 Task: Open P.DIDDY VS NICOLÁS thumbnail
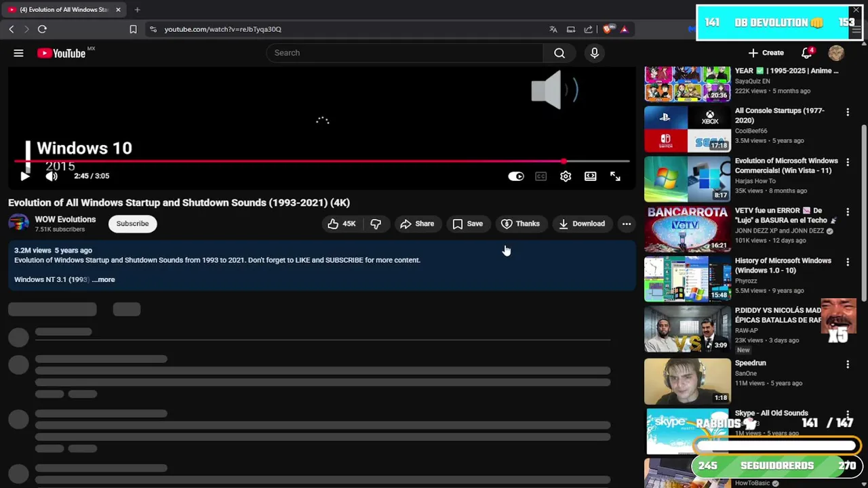[687, 329]
